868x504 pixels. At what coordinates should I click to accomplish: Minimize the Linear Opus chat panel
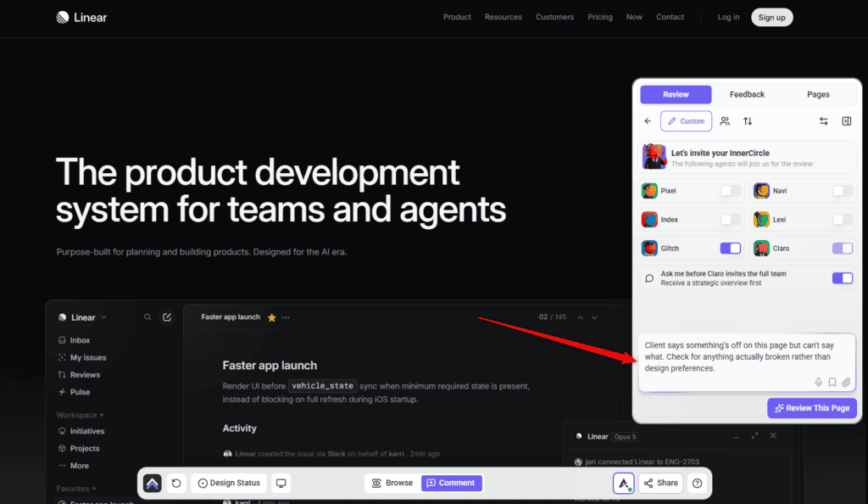737,436
